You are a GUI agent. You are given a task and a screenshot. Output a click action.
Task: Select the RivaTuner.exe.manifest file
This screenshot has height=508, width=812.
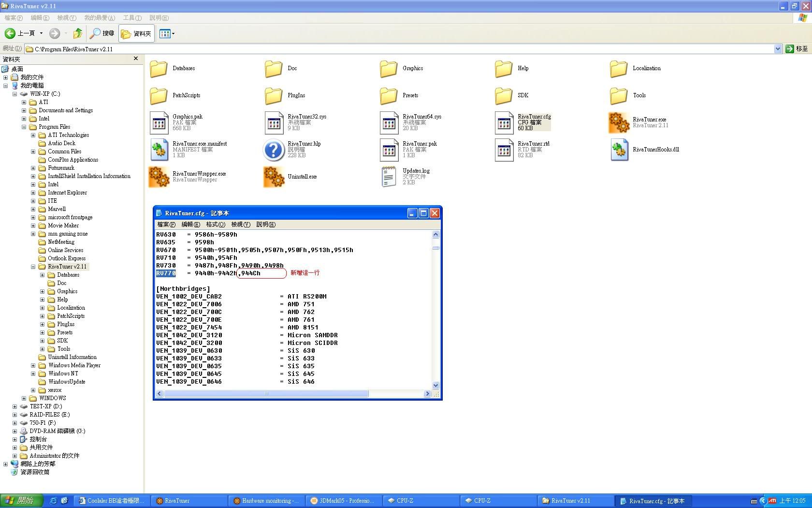tap(159, 150)
